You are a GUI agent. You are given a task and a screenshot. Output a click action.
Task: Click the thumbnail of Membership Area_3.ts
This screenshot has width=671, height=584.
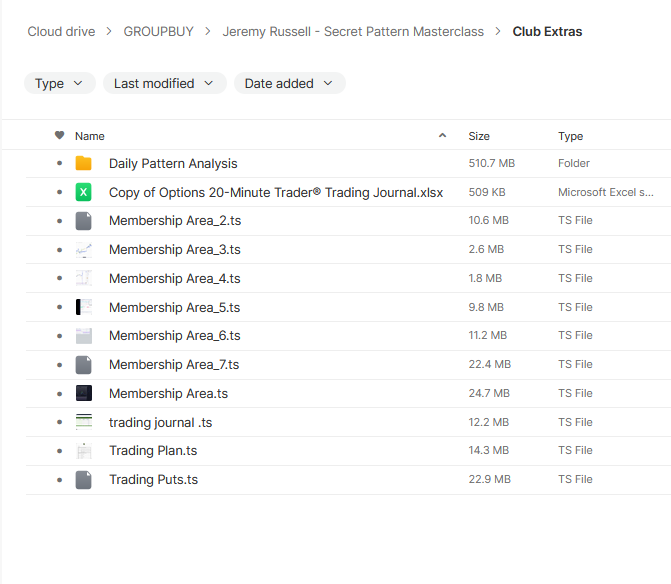tap(83, 250)
